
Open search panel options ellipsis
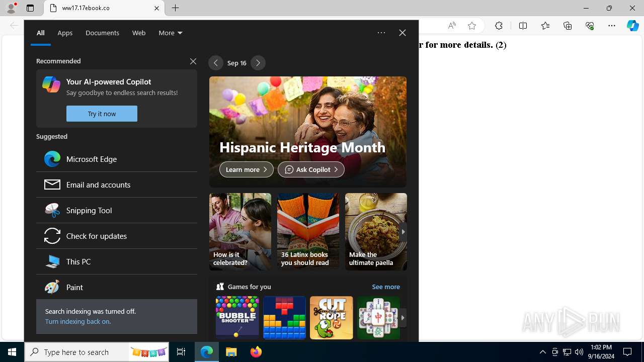(x=381, y=33)
